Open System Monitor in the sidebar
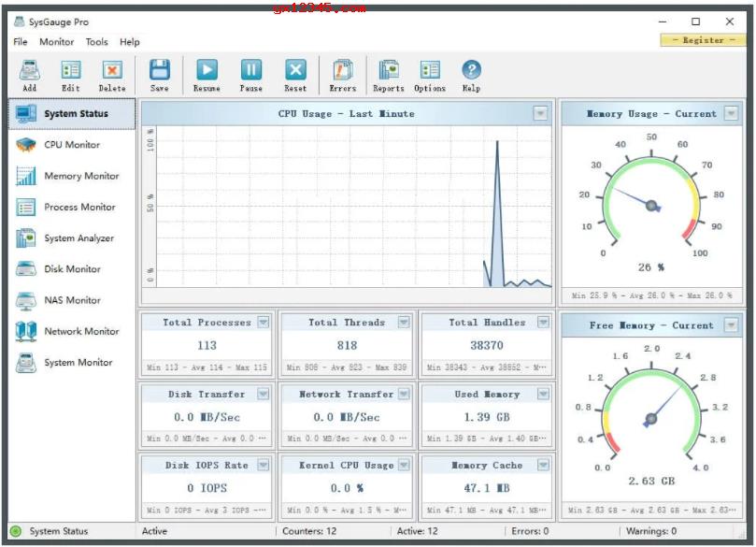Image resolution: width=756 pixels, height=547 pixels. pyautogui.click(x=72, y=362)
